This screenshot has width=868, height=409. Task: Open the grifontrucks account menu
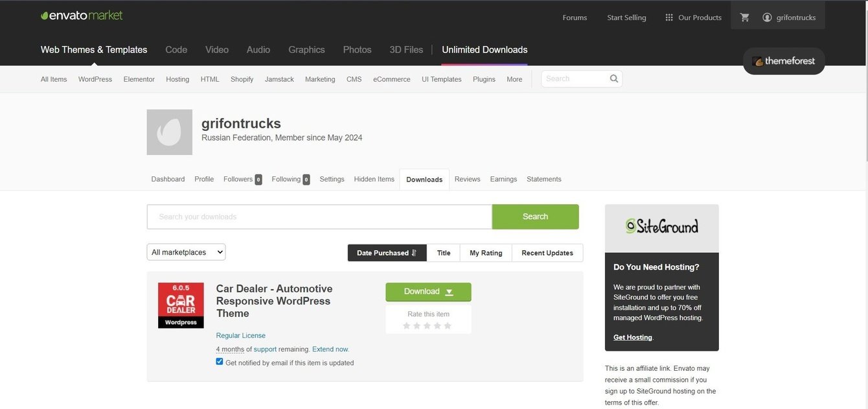pos(789,18)
